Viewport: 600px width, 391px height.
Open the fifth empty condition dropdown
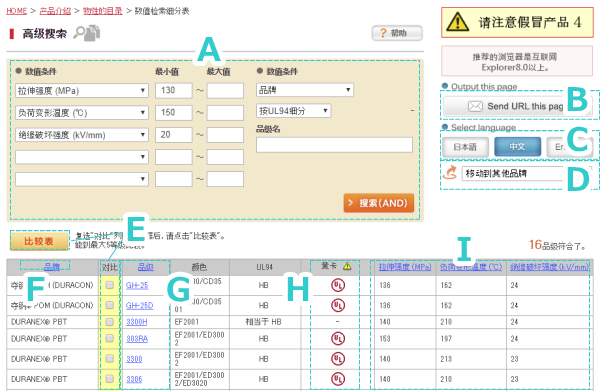click(82, 179)
